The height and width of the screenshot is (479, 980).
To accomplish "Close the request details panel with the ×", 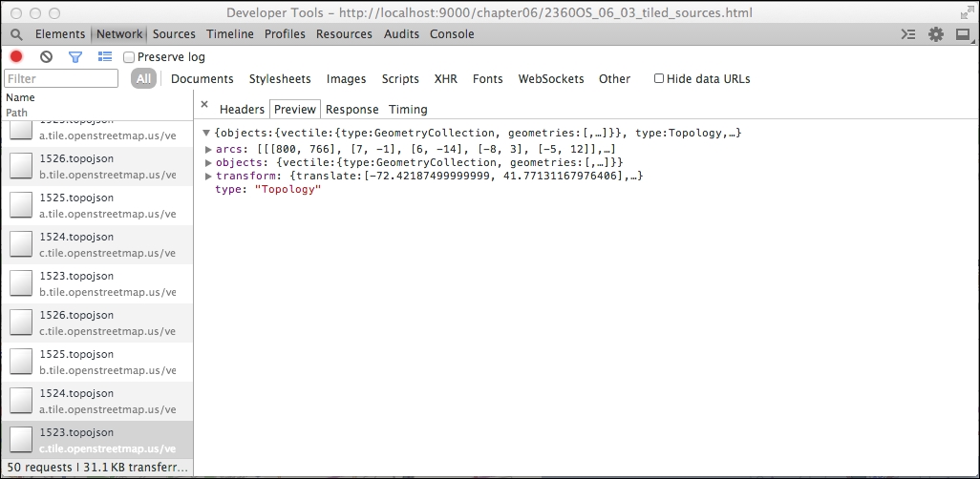I will pyautogui.click(x=204, y=105).
